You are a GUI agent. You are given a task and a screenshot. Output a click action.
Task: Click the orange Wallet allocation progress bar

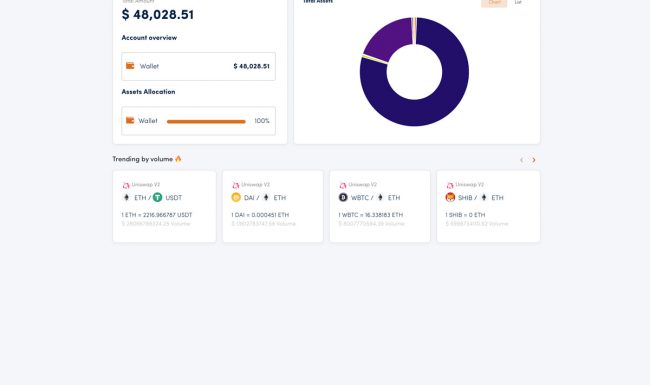point(206,121)
